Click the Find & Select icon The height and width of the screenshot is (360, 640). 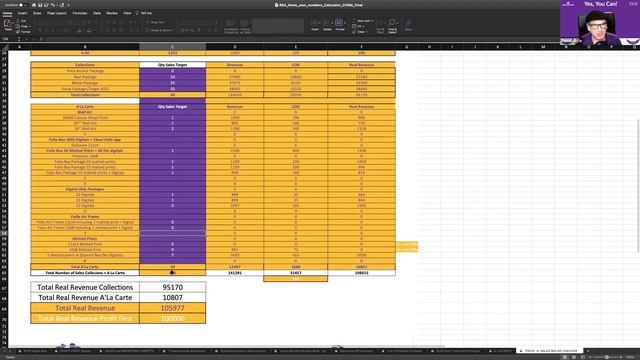pos(392,25)
